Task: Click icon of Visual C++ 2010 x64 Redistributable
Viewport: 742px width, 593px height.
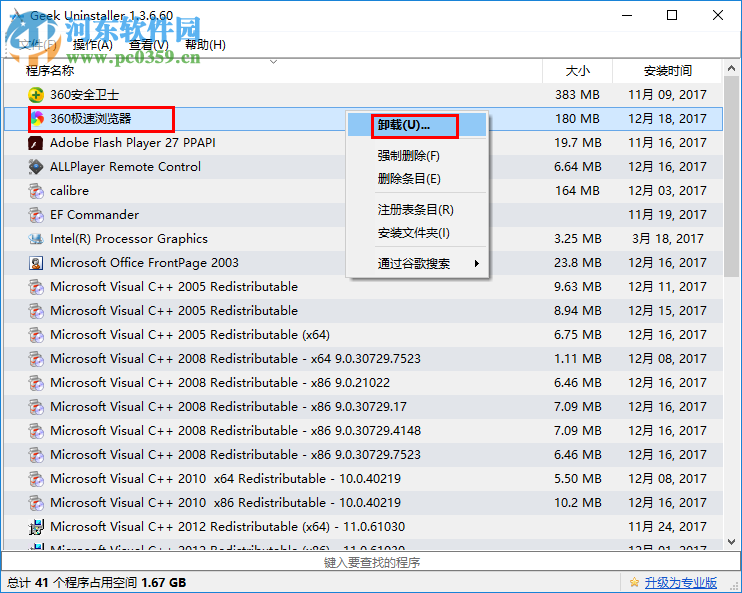Action: coord(36,479)
